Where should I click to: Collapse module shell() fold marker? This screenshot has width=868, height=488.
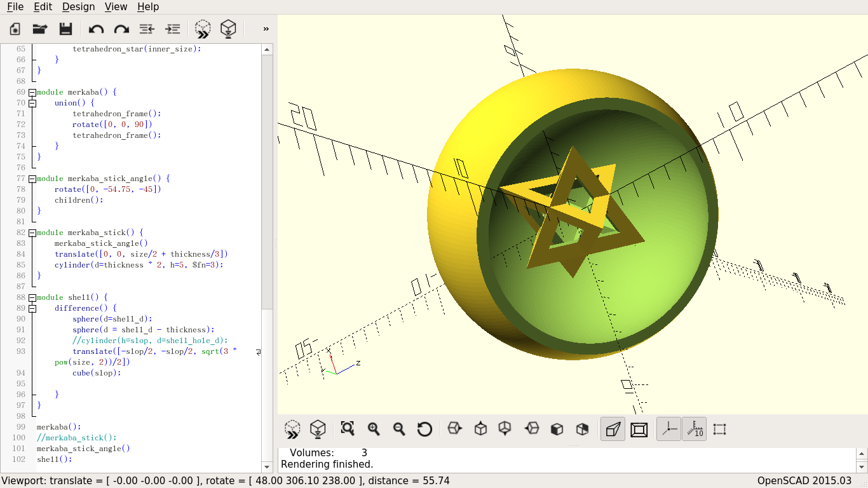(32, 297)
